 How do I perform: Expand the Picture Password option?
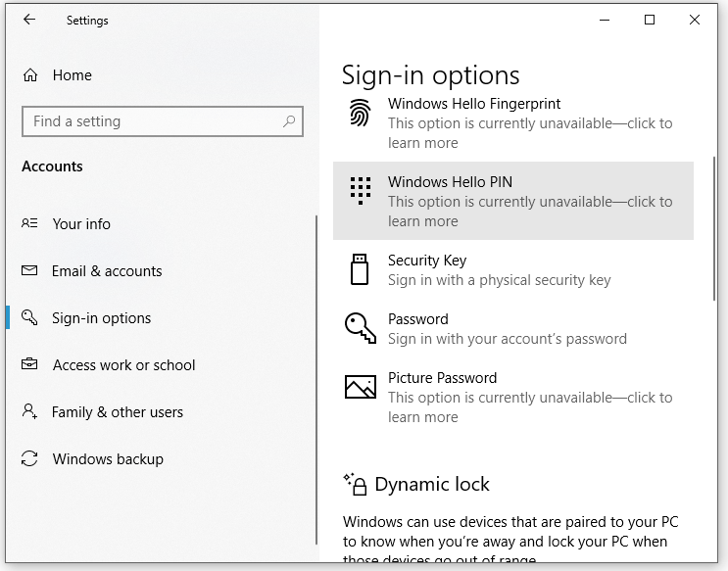tap(513, 397)
